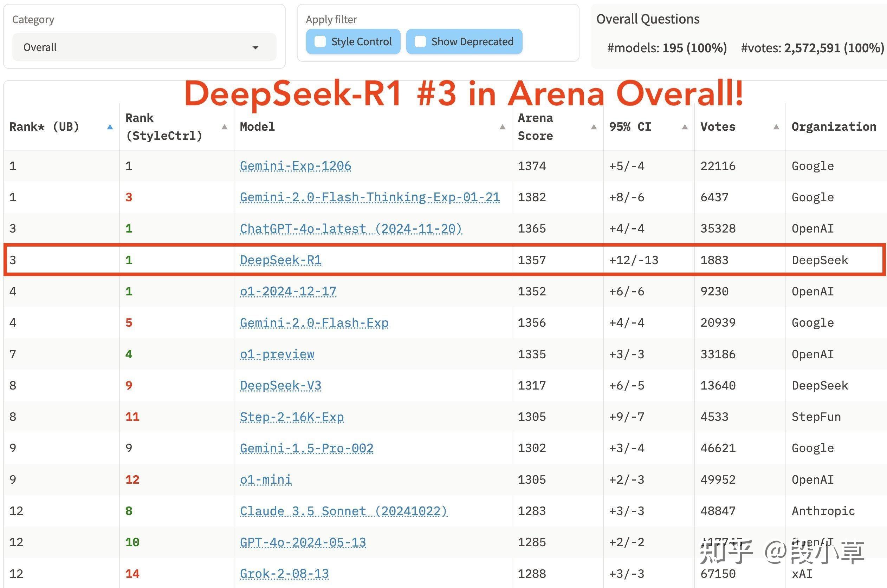This screenshot has height=588, width=887.
Task: Open the DeepSeek-V3 model link
Action: click(281, 385)
